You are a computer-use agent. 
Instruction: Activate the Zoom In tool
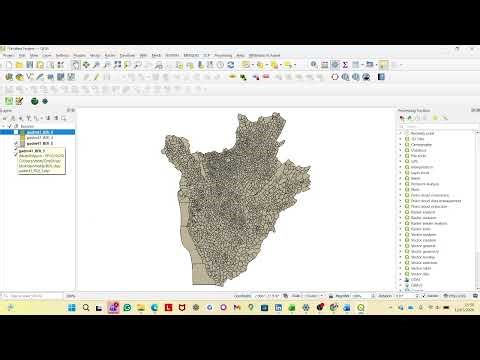pos(97,65)
